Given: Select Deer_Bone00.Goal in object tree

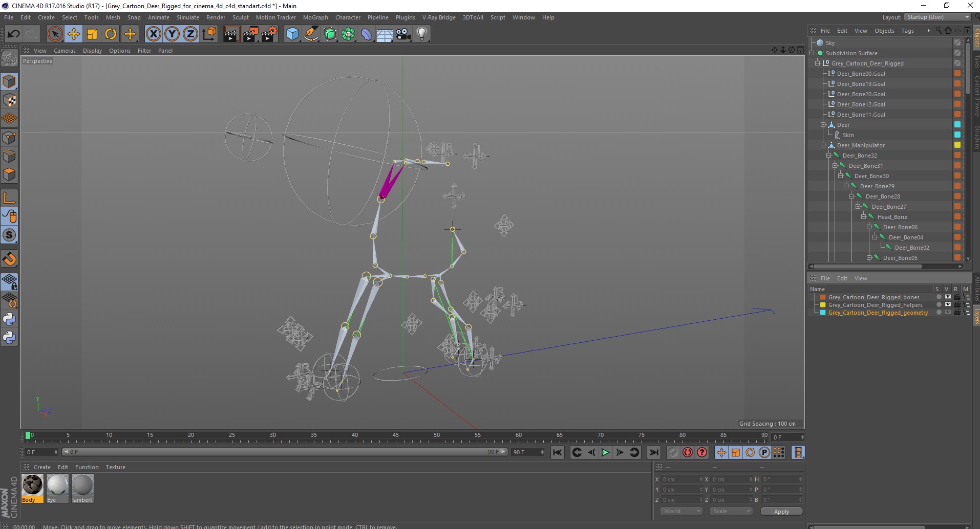Looking at the screenshot, I should (x=861, y=74).
